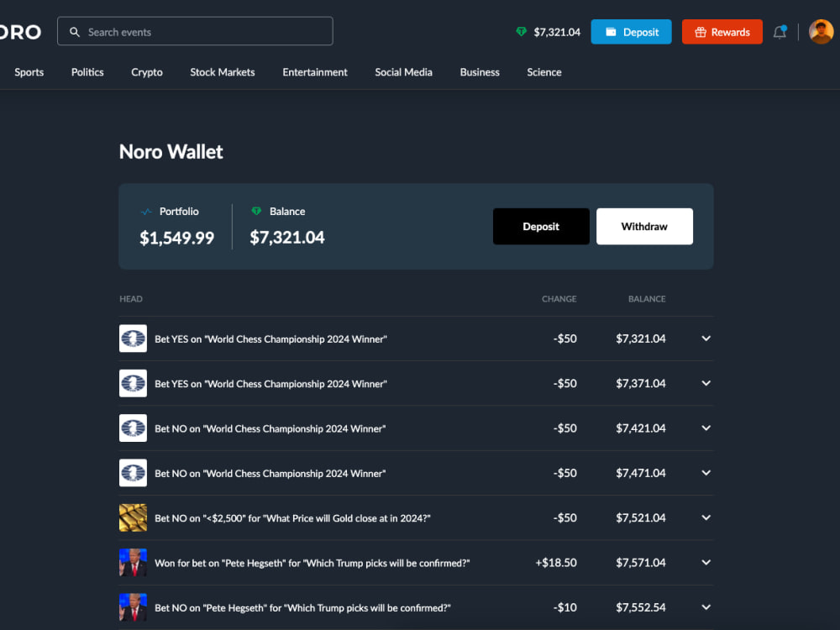Click the -$10 change value
Viewport: 840px width, 630px height.
point(565,607)
